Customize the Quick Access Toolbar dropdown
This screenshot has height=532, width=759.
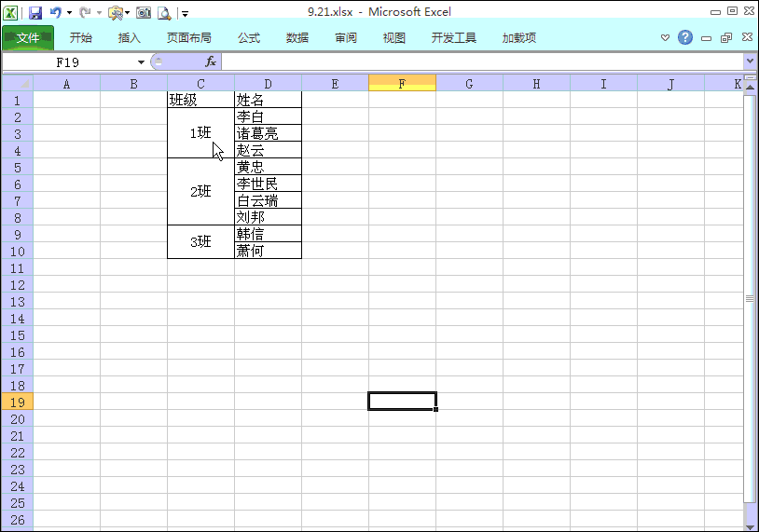point(185,14)
